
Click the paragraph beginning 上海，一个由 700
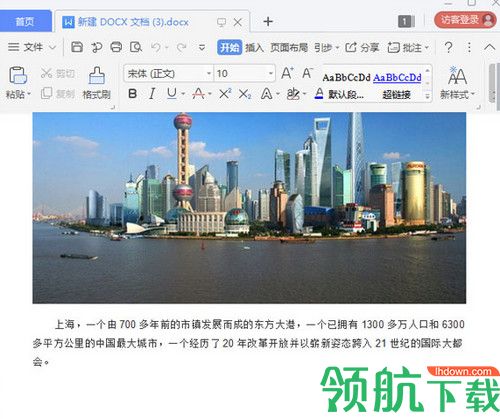pos(249,343)
